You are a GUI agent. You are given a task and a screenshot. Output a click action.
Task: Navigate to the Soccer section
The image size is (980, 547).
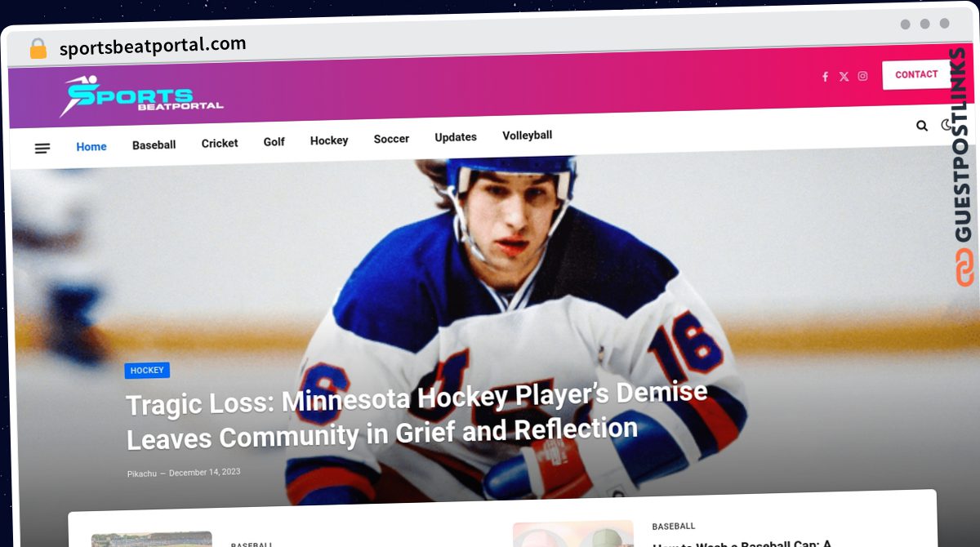[x=391, y=139]
